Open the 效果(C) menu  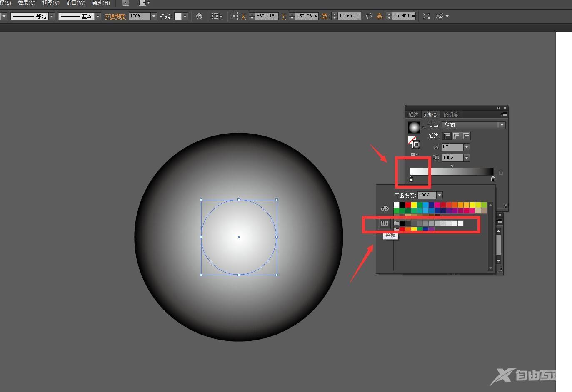pyautogui.click(x=27, y=3)
